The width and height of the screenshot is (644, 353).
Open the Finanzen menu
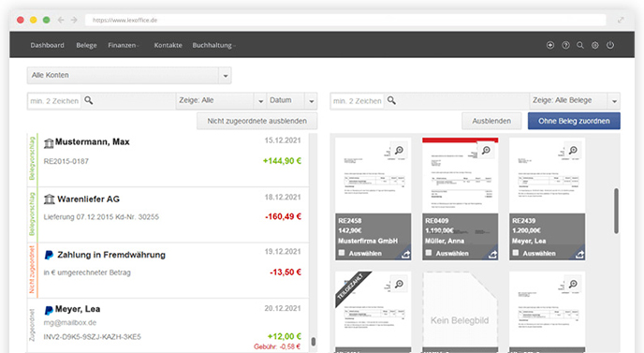pyautogui.click(x=123, y=45)
